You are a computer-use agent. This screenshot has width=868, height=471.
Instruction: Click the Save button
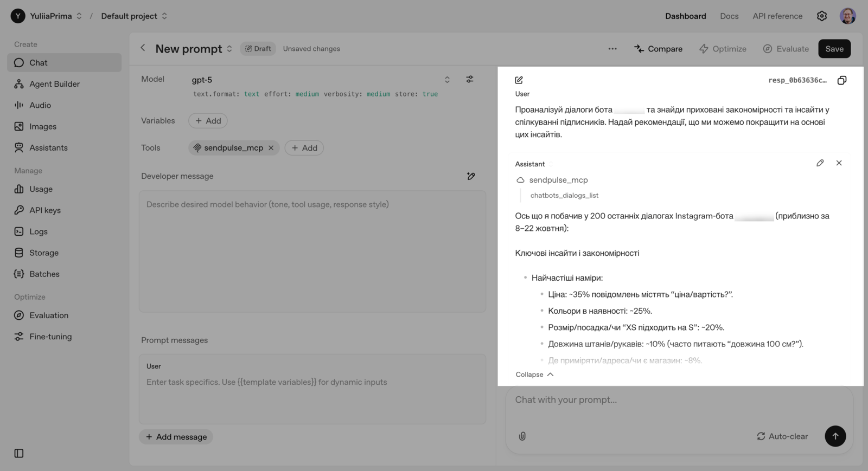834,49
